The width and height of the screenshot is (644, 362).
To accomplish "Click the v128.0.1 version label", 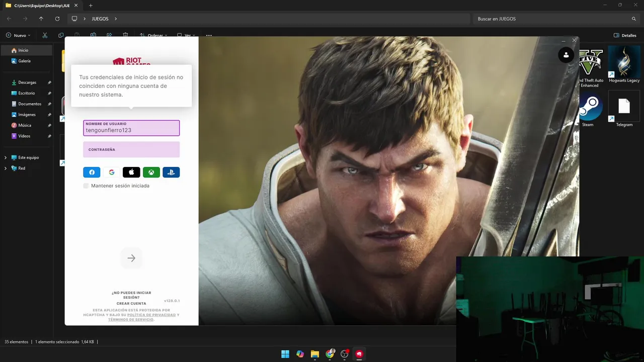I will [172, 301].
